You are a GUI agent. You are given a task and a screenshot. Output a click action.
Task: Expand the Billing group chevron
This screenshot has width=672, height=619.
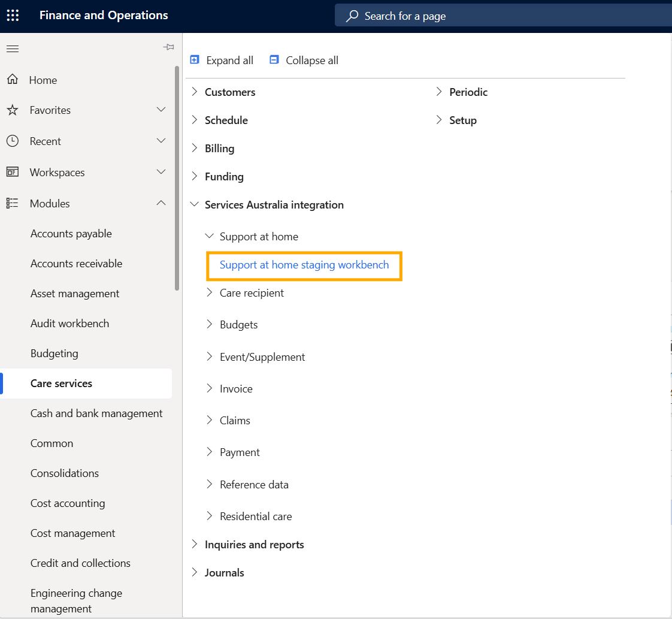point(195,148)
